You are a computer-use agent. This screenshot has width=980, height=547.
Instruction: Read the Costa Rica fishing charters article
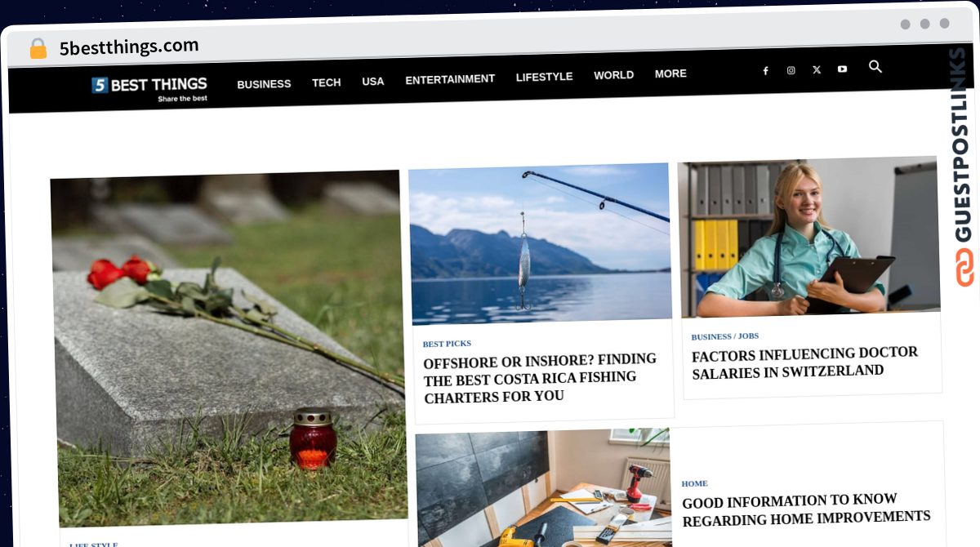pos(540,378)
